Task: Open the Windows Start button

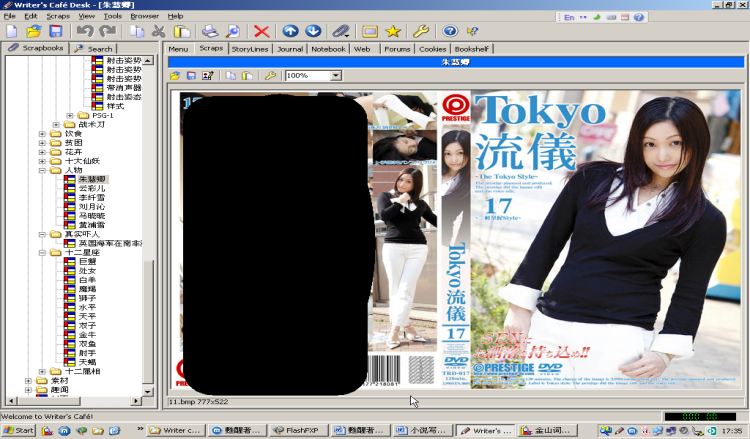Action: pyautogui.click(x=19, y=430)
